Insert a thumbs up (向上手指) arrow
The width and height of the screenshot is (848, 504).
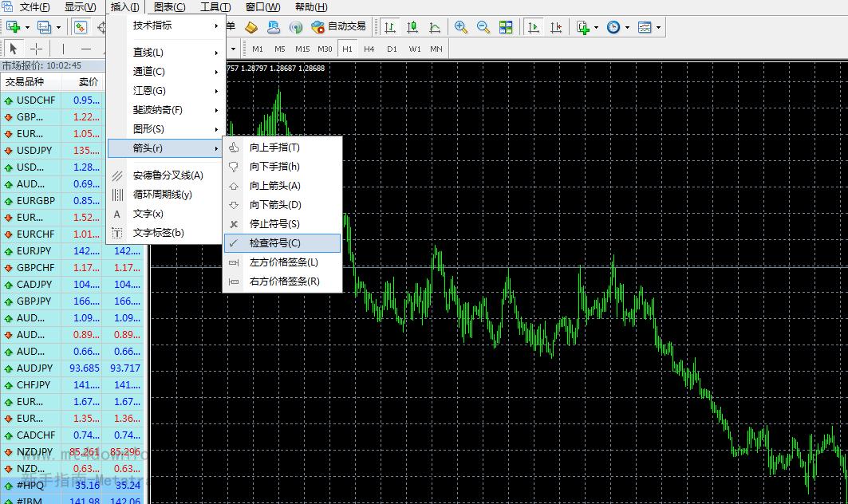point(274,148)
